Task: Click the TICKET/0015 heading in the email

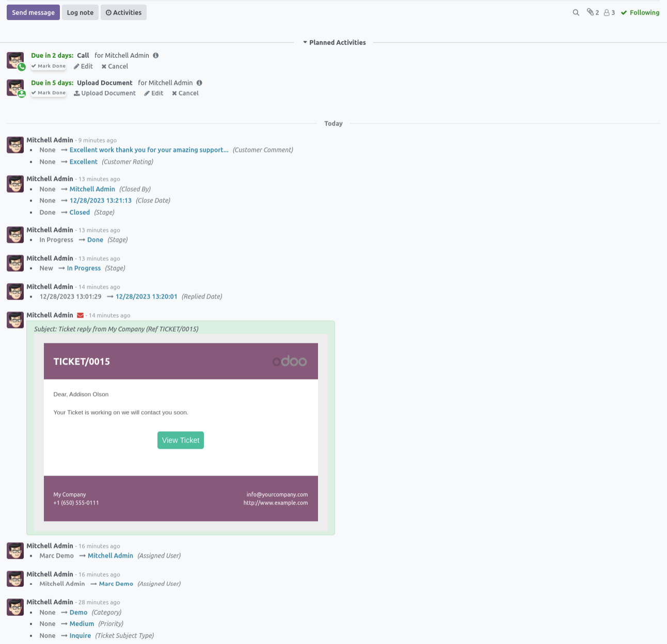Action: [82, 362]
